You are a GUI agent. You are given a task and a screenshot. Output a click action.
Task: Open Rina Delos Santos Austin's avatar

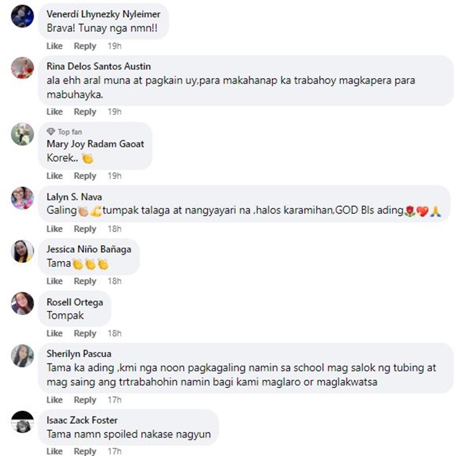[x=22, y=68]
